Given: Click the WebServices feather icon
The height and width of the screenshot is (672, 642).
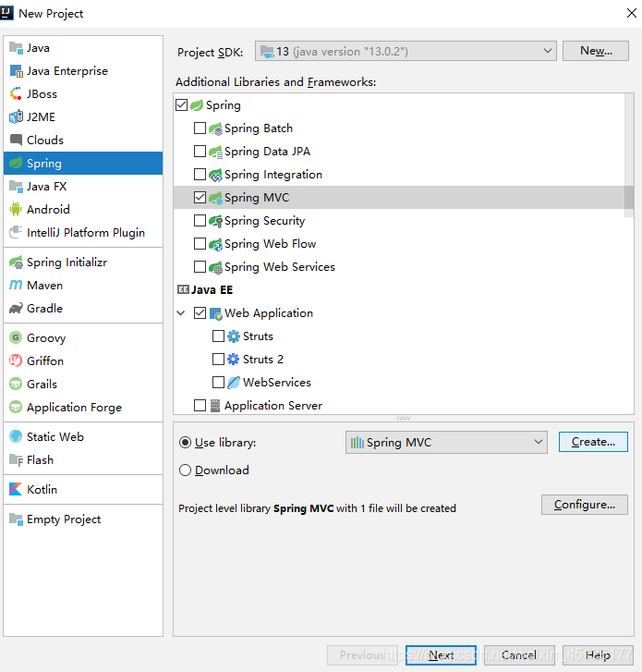Looking at the screenshot, I should point(234,383).
